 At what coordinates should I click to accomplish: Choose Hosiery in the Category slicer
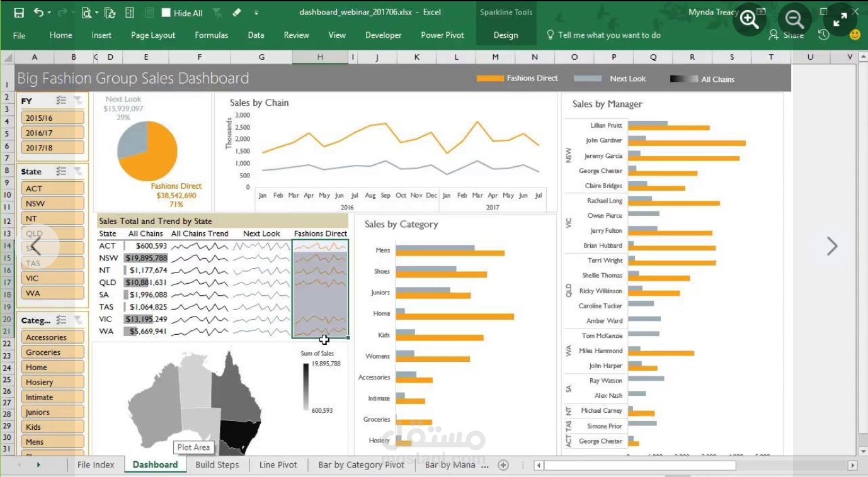click(52, 382)
